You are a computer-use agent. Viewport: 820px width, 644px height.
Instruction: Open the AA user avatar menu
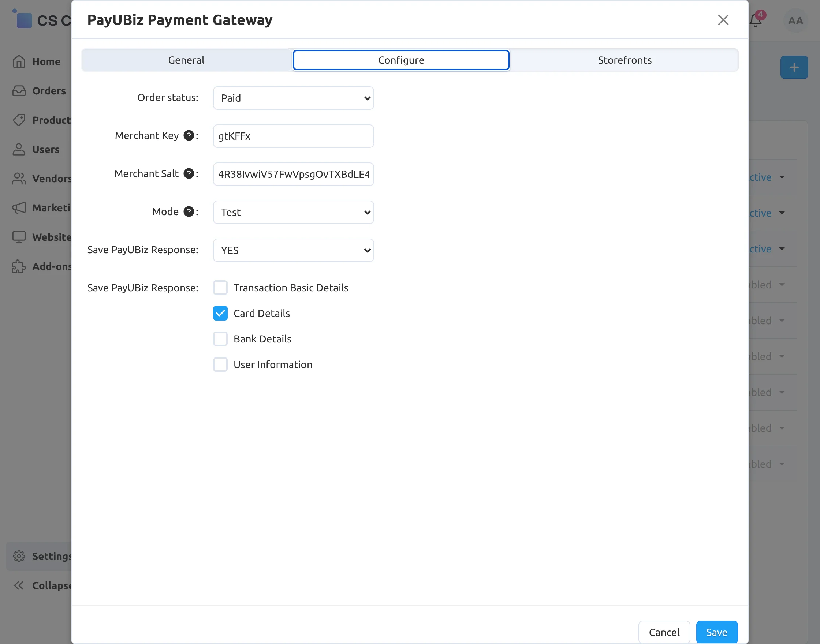coord(796,20)
